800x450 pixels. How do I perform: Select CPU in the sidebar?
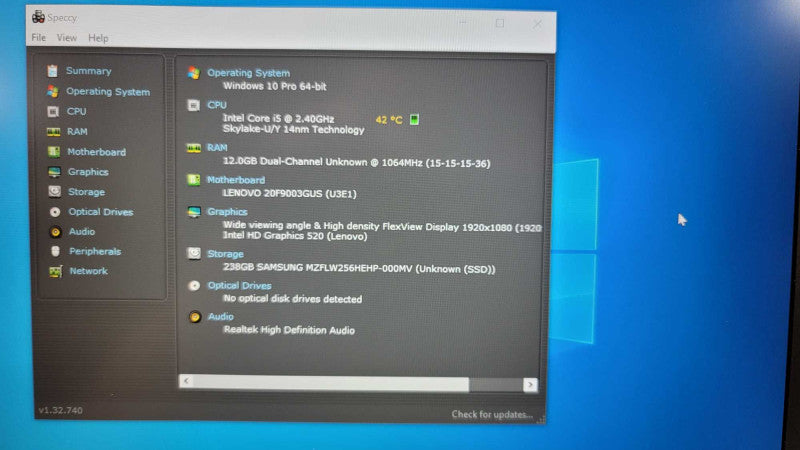pos(77,111)
